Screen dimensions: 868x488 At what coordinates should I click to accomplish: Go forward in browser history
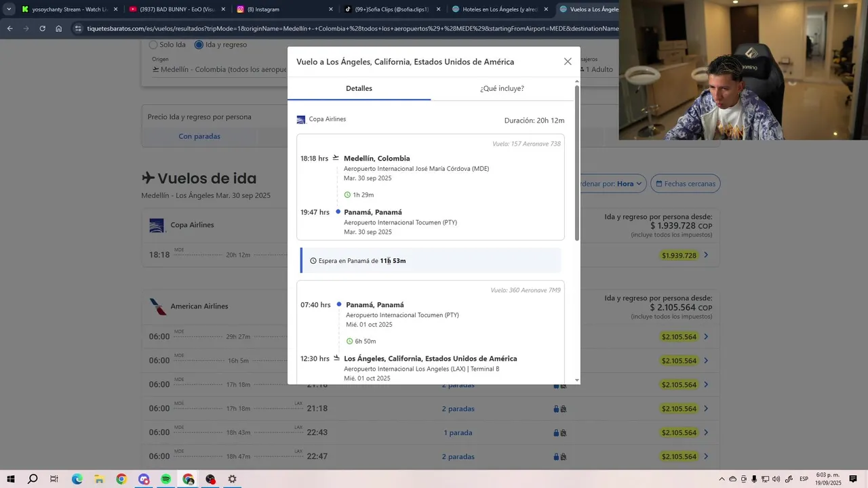[26, 28]
